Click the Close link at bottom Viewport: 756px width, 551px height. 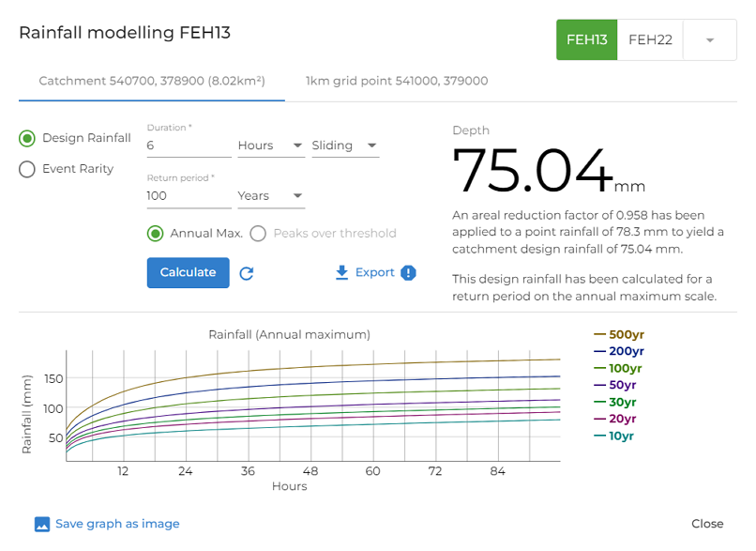tap(707, 524)
